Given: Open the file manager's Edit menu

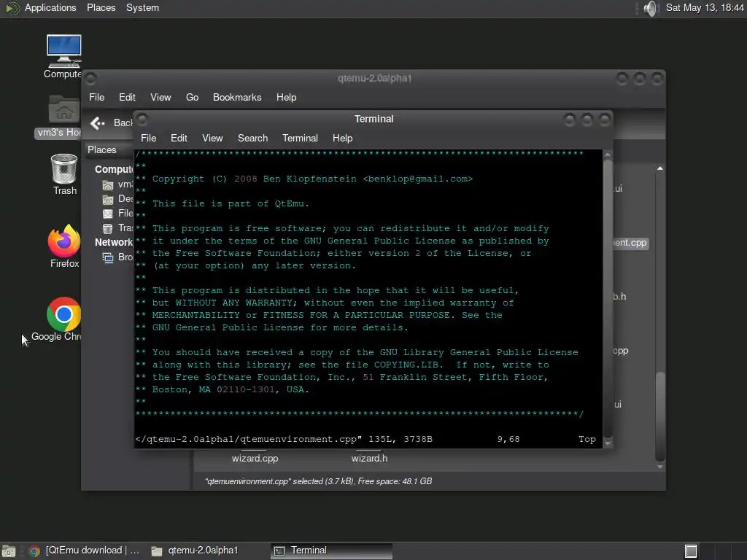Looking at the screenshot, I should pyautogui.click(x=127, y=97).
